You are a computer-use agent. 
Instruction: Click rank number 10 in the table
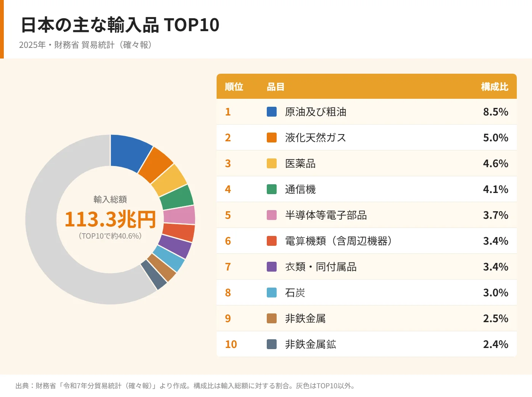click(x=231, y=344)
